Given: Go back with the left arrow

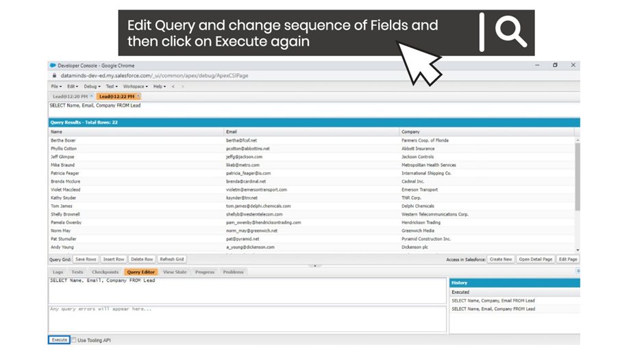Looking at the screenshot, I should coord(173,87).
